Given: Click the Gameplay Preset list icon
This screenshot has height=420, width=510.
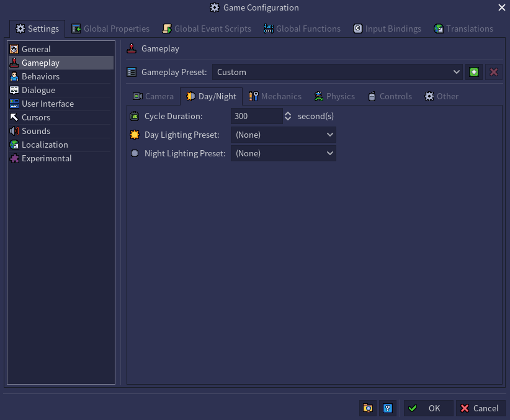Looking at the screenshot, I should pyautogui.click(x=132, y=72).
